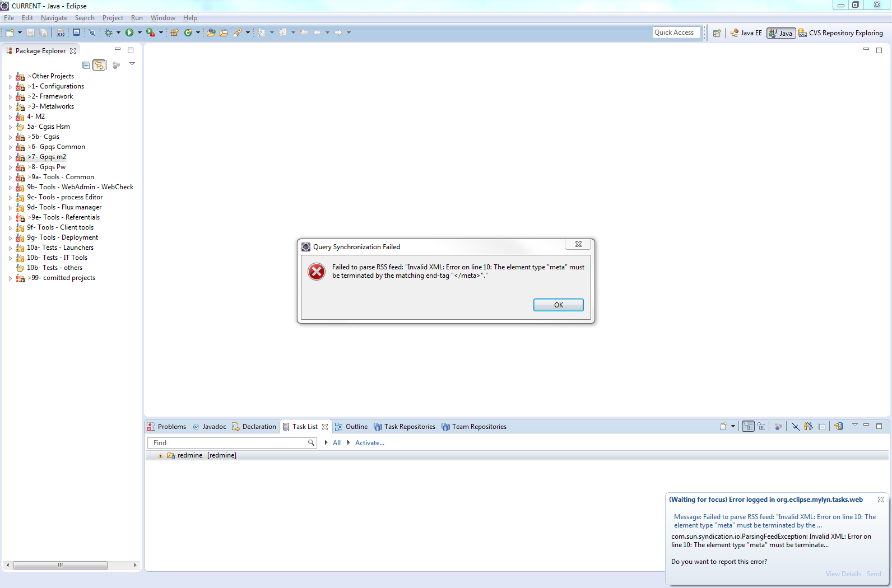
Task: Click the Forward navigation arrow icon
Action: pos(338,32)
